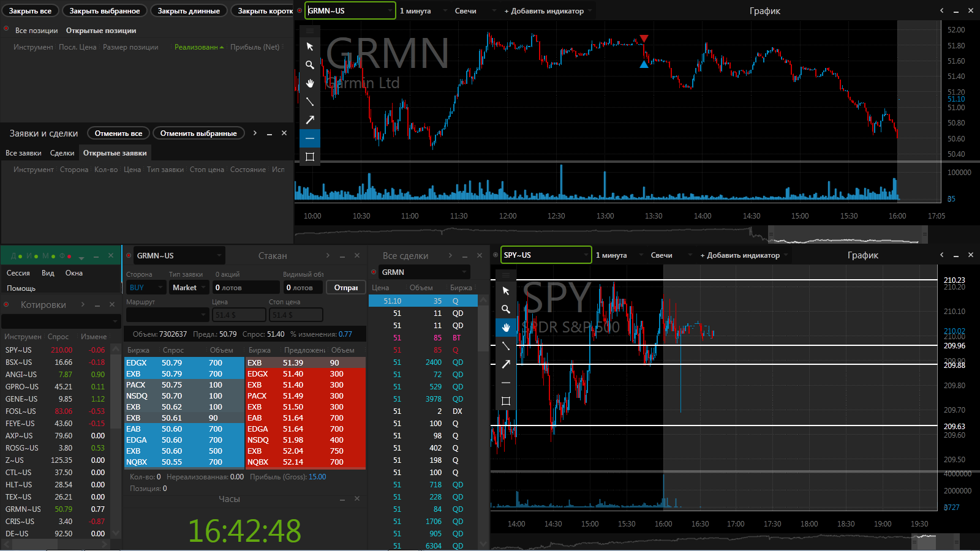The width and height of the screenshot is (980, 551).
Task: Select the horizontal line tool on GRMN chart
Action: click(x=310, y=138)
